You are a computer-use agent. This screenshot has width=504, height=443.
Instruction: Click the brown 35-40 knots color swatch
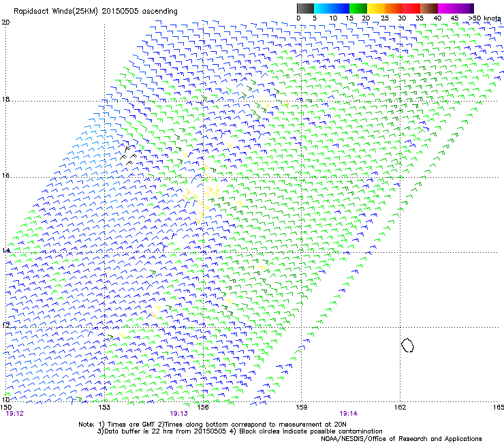pyautogui.click(x=429, y=8)
